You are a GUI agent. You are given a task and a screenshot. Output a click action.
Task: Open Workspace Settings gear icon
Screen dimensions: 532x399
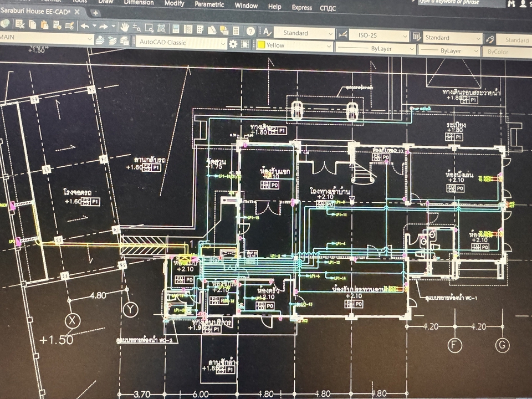click(x=233, y=44)
